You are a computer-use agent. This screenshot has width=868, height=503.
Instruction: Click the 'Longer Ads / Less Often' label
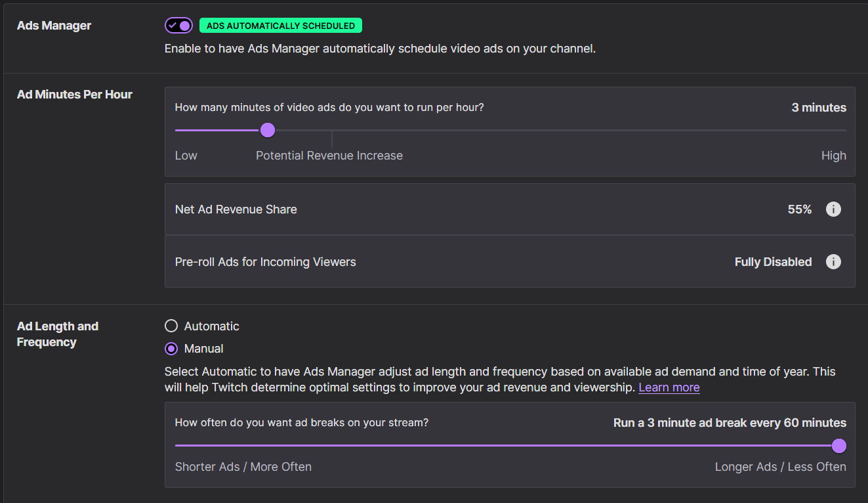point(780,467)
